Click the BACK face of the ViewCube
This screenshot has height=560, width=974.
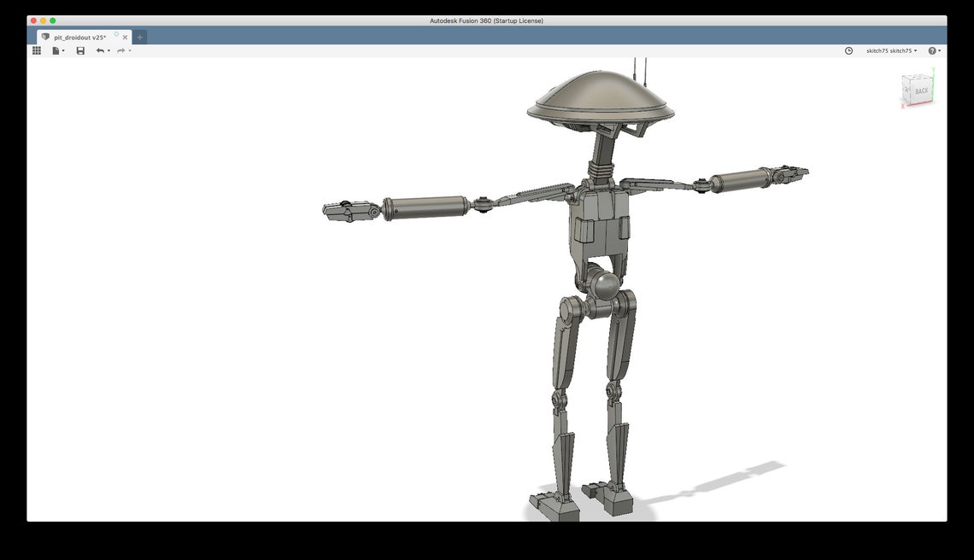coord(921,90)
